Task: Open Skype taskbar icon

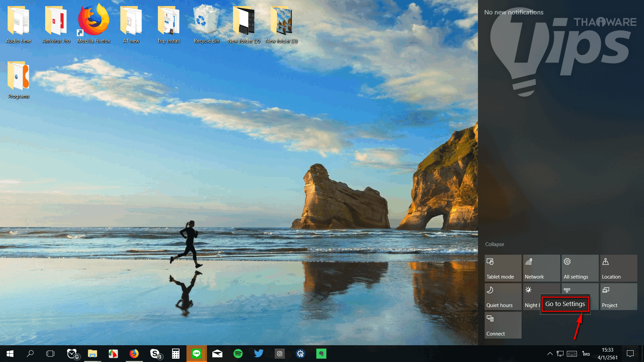Action: (155, 354)
